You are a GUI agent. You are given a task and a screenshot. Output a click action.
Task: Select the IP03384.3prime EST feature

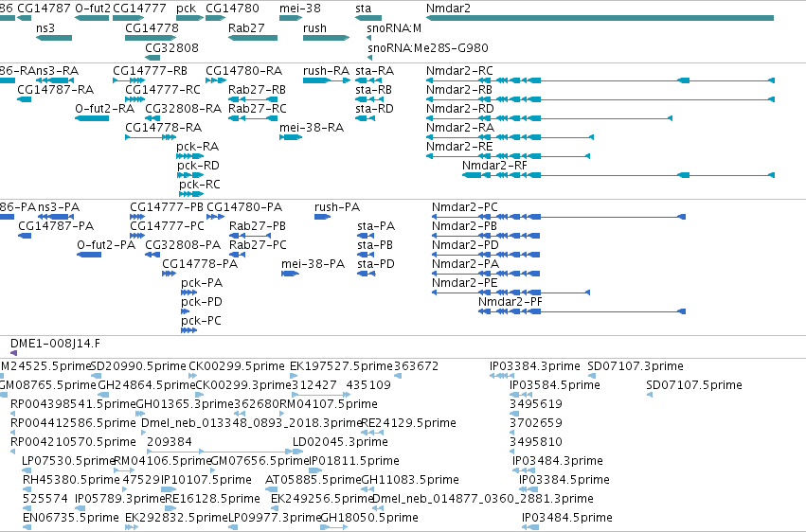(502, 376)
